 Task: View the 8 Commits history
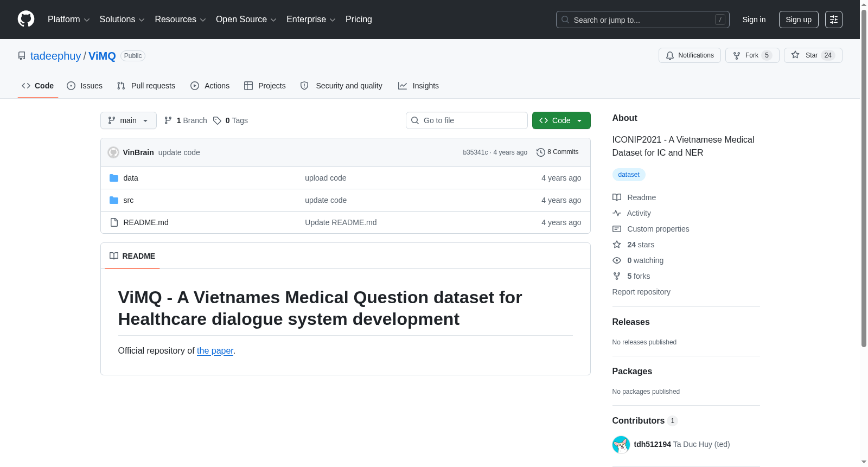point(558,152)
